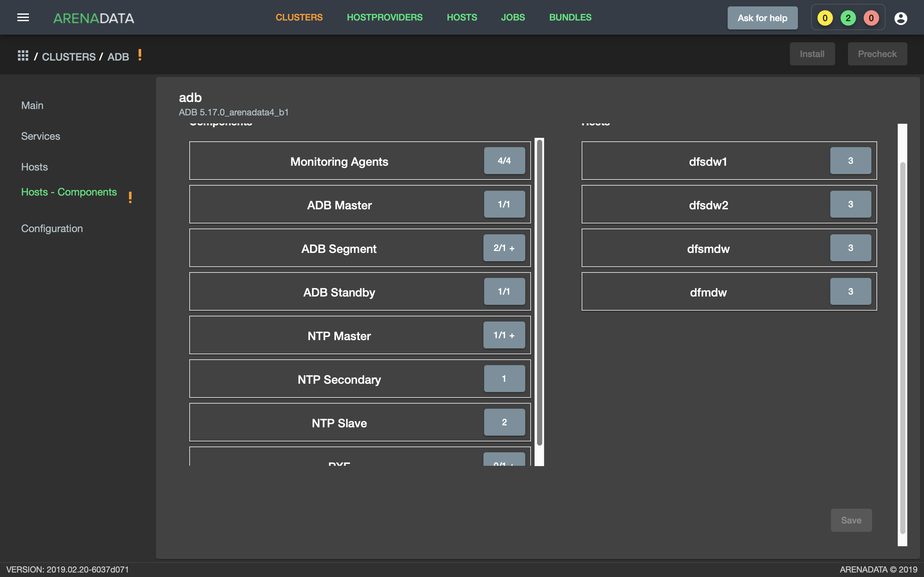Go to BUNDLES in top navigation
The height and width of the screenshot is (577, 924).
coord(570,17)
